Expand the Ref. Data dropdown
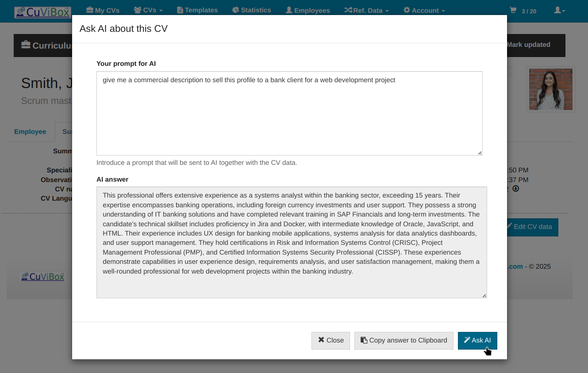The image size is (588, 373). pos(366,10)
